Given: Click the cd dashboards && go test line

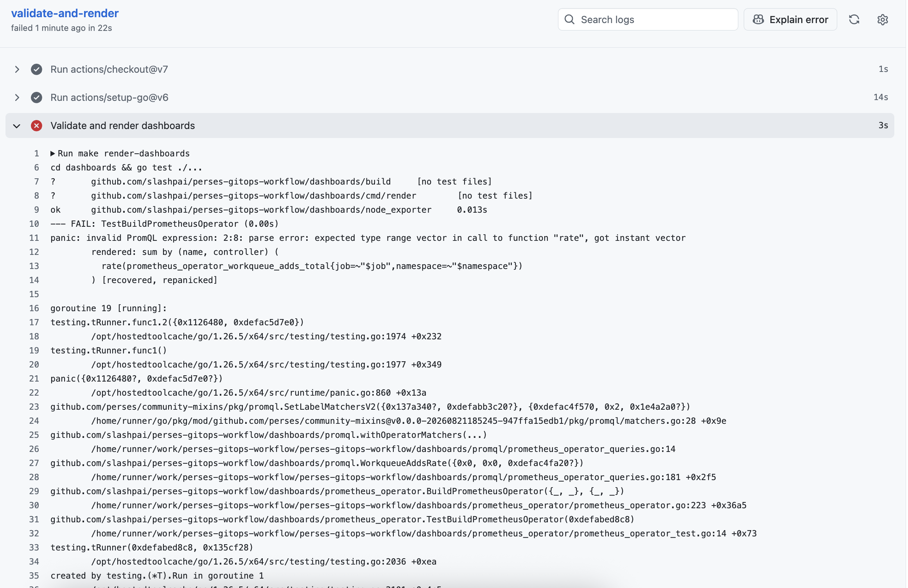Looking at the screenshot, I should 126,168.
